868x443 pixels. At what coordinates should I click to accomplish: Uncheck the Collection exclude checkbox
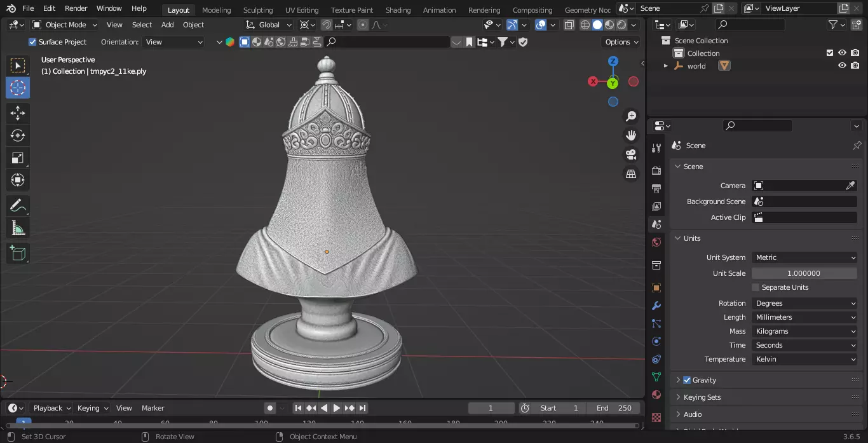point(829,53)
